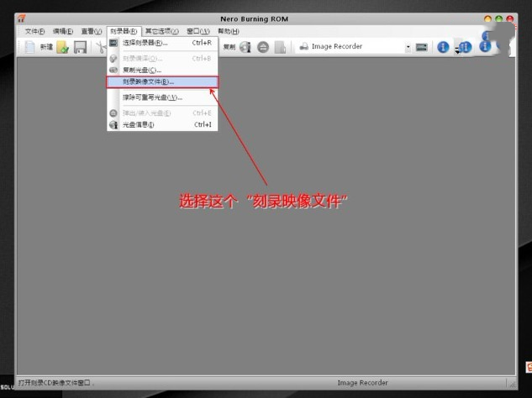Open the 编辑(E) menu

point(63,31)
